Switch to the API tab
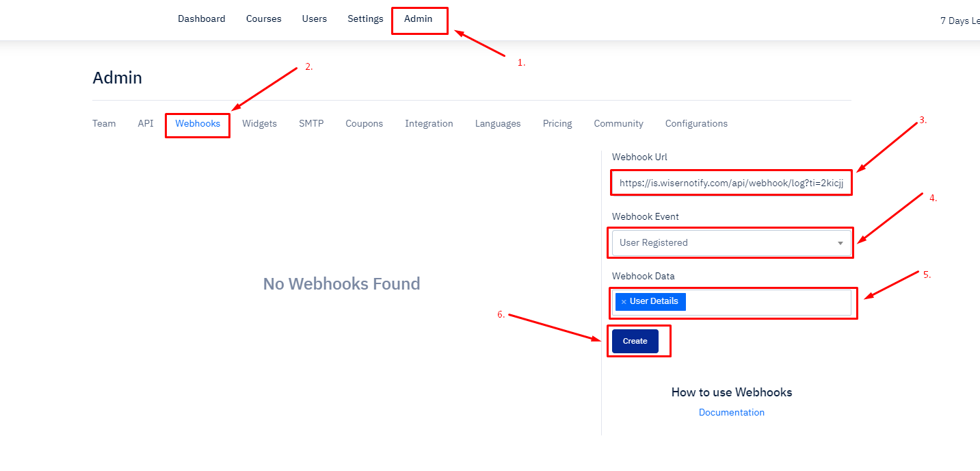 [146, 124]
